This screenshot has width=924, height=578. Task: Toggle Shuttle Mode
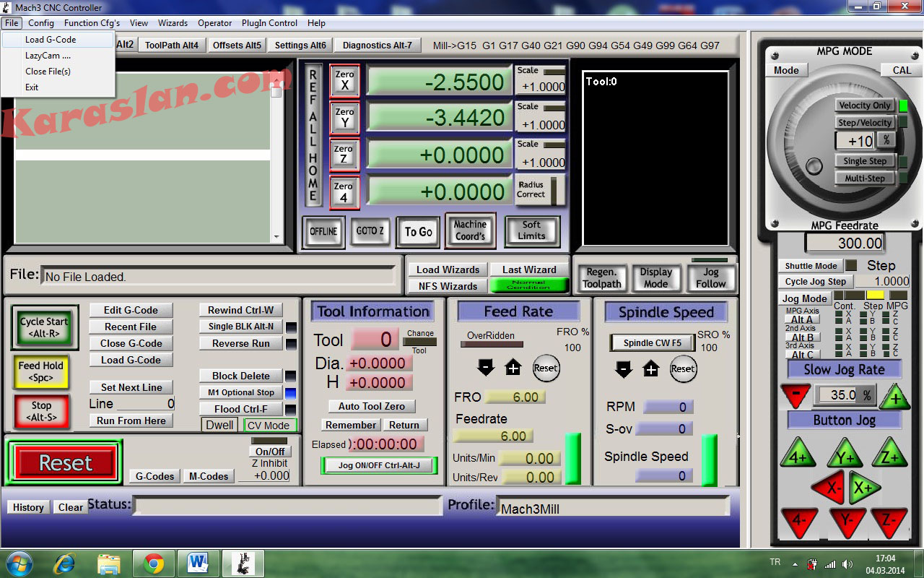[x=811, y=266]
